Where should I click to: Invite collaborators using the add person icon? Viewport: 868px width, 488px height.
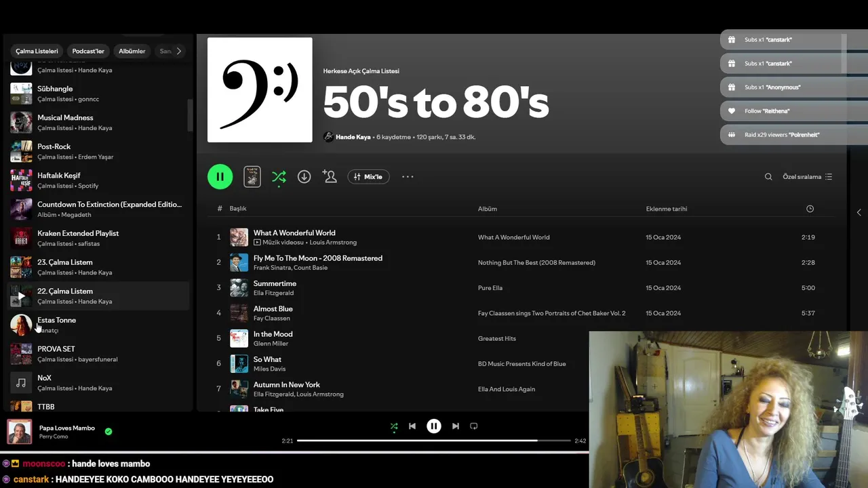330,177
